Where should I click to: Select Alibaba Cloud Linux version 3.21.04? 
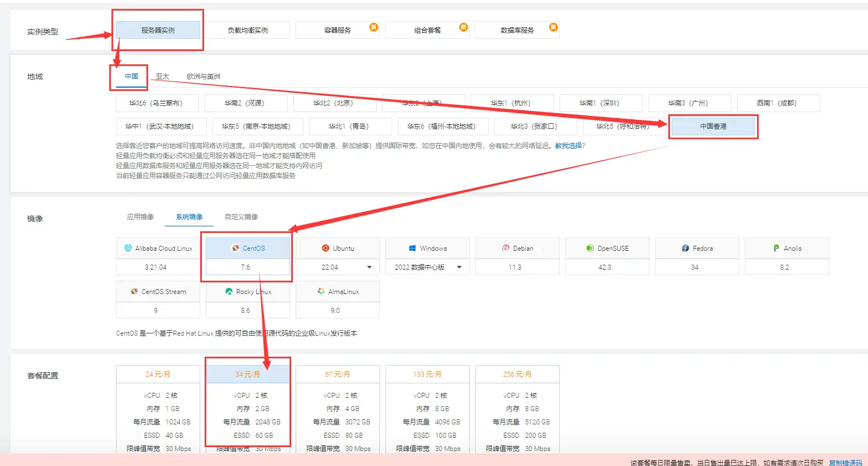click(158, 267)
